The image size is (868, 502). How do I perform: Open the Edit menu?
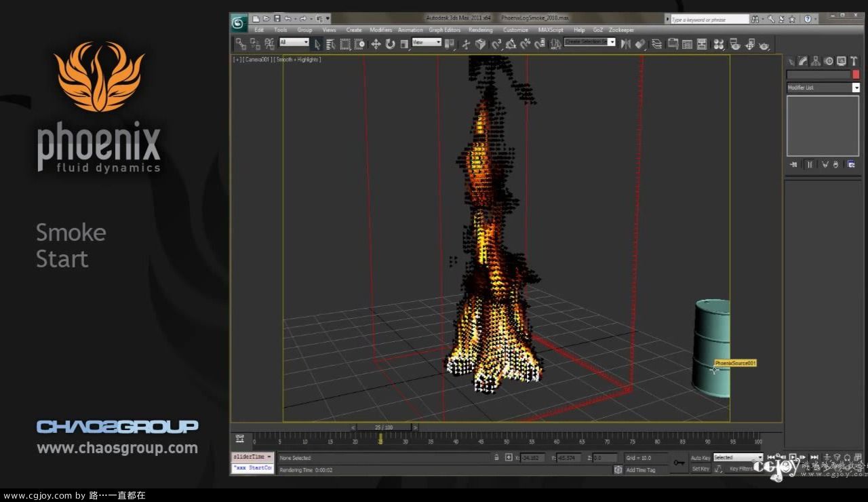tap(259, 30)
